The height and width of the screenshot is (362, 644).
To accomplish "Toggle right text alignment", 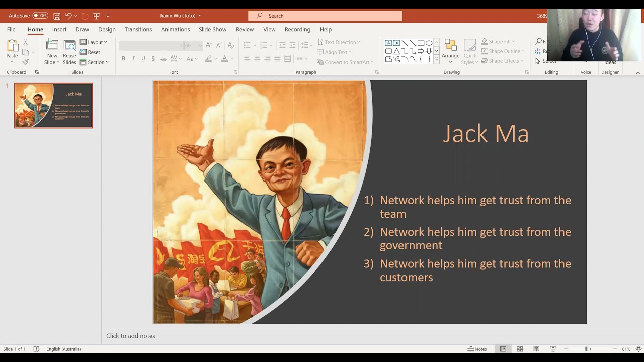I will (x=267, y=59).
